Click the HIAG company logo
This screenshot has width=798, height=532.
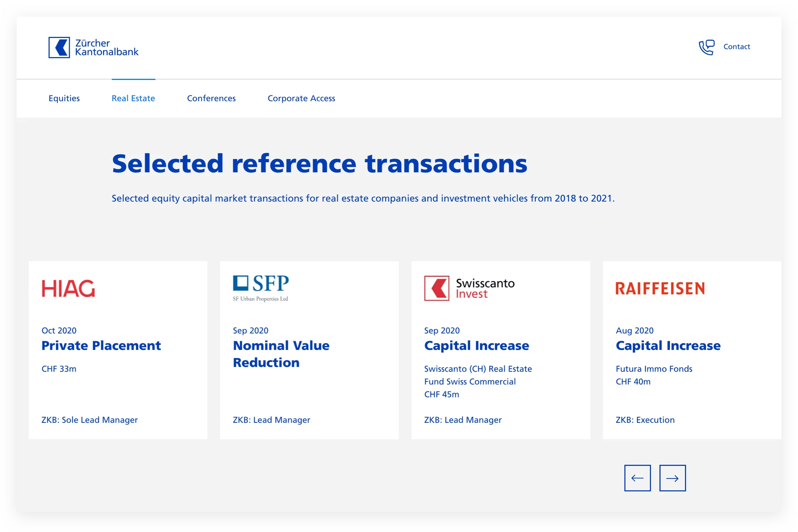[x=68, y=288]
